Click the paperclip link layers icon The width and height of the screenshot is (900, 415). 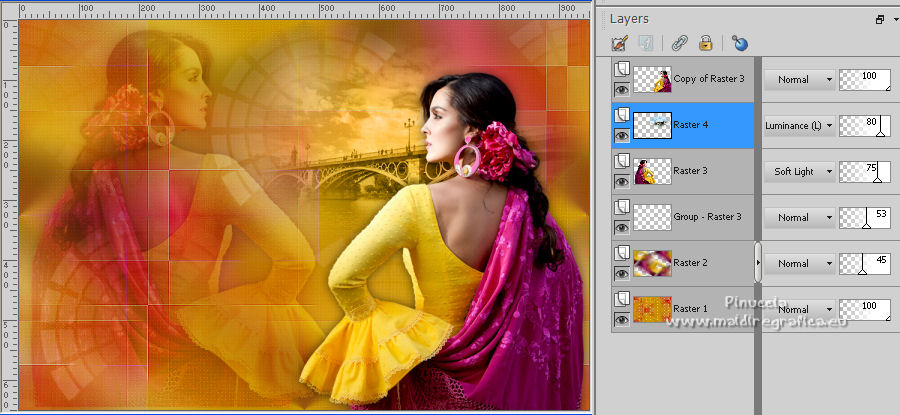(x=680, y=43)
